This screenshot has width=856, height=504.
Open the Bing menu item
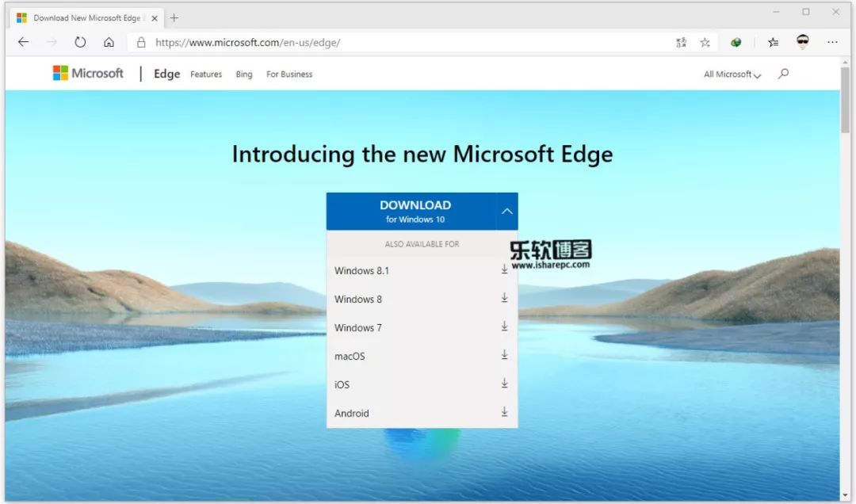tap(244, 74)
